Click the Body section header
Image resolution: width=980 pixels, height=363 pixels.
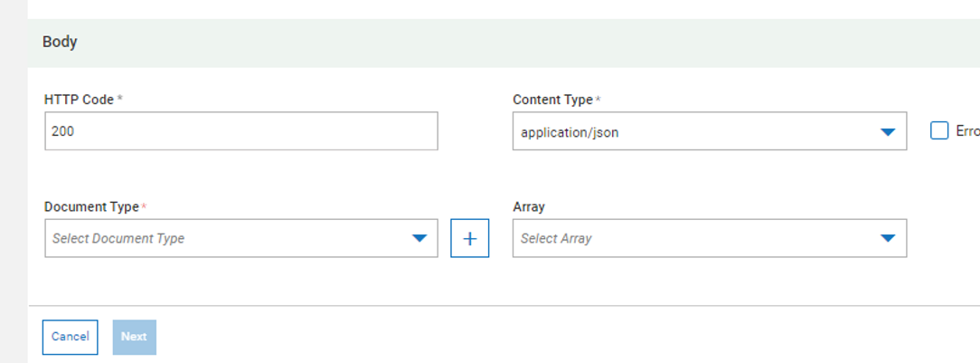pyautogui.click(x=60, y=43)
